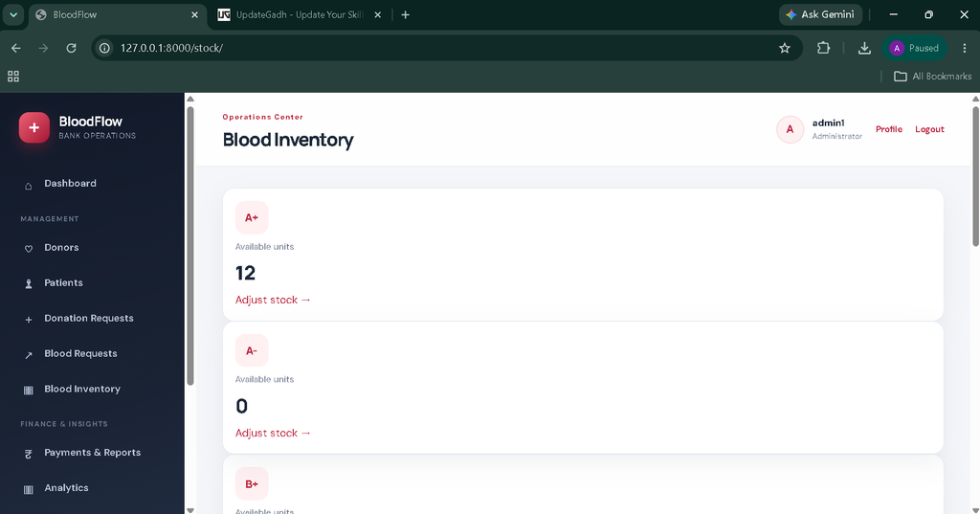This screenshot has height=514, width=980.
Task: Open the apps grid in bookmarks bar
Action: click(13, 77)
